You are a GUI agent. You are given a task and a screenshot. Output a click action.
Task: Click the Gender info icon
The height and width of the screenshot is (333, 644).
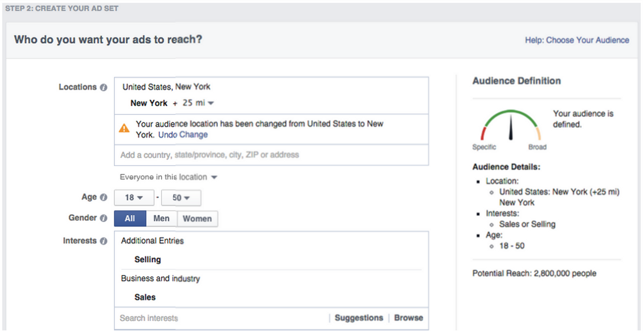pyautogui.click(x=103, y=218)
